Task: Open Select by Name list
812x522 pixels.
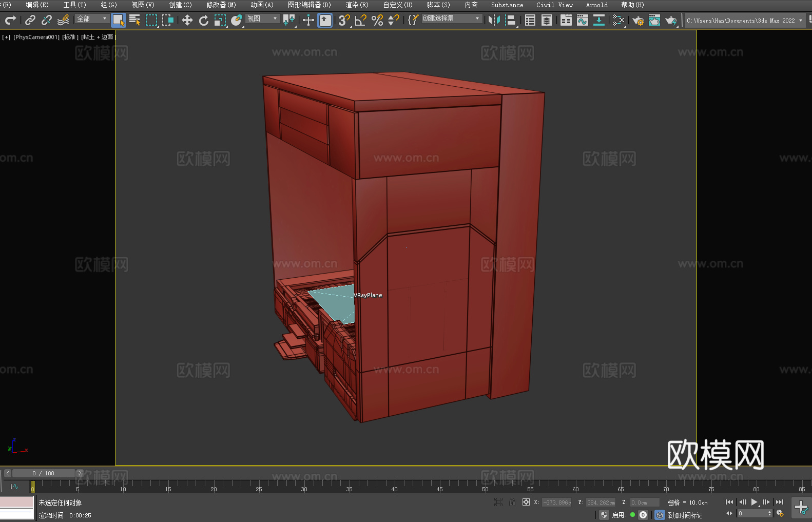Action: pyautogui.click(x=135, y=20)
